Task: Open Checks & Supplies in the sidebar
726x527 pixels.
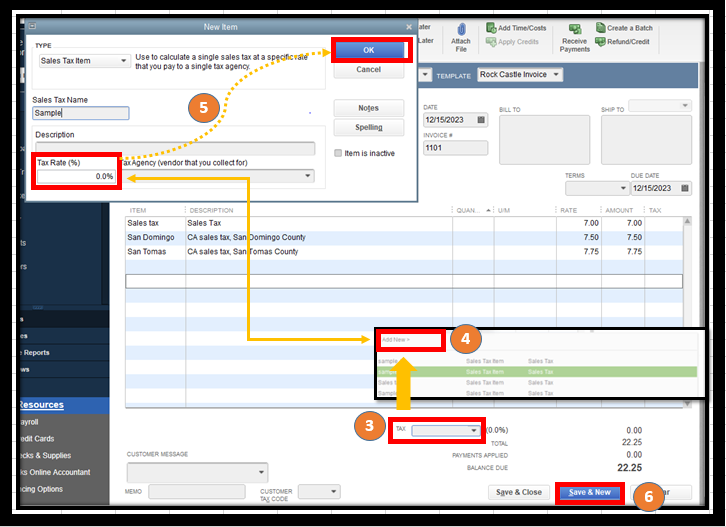Action: pyautogui.click(x=45, y=456)
